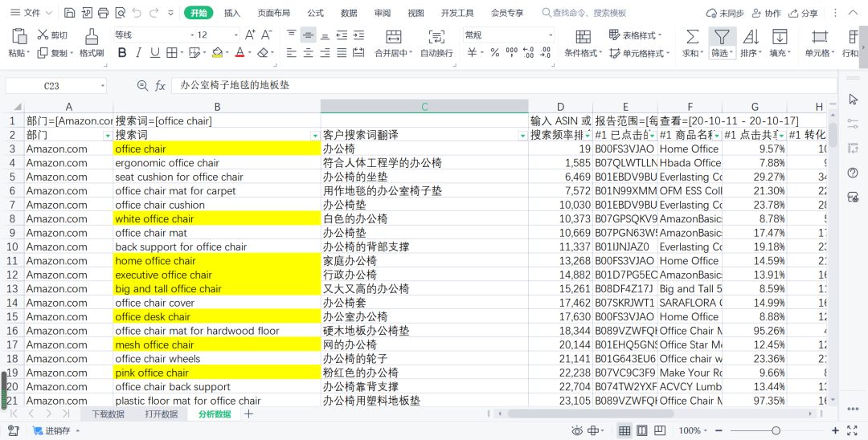Click the AutoSum (求和) sigma icon
868x440 pixels.
[x=692, y=36]
